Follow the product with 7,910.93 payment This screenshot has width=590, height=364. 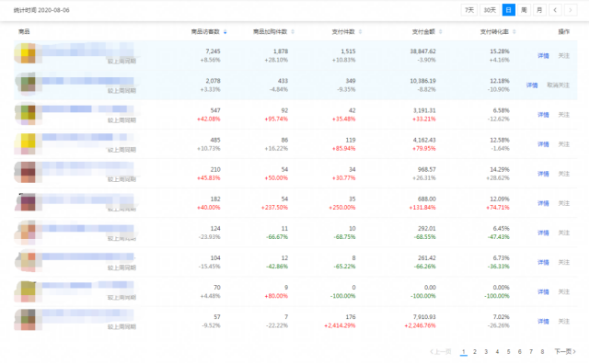pyautogui.click(x=563, y=322)
